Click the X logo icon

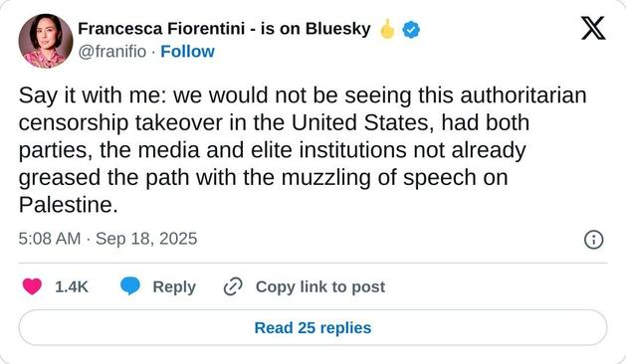(x=593, y=28)
